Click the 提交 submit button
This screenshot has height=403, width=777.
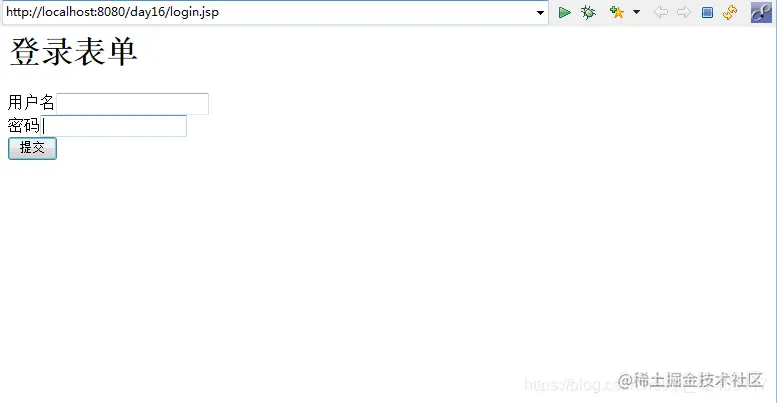[32, 148]
